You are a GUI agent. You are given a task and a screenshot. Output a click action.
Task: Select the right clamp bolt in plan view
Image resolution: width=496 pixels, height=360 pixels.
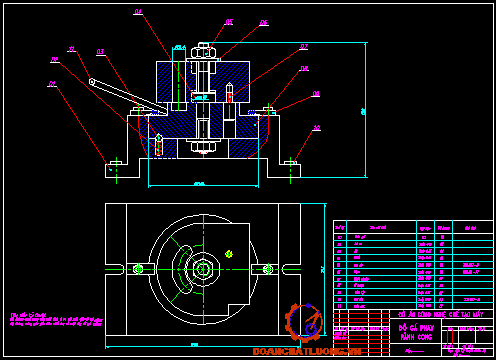coord(268,269)
